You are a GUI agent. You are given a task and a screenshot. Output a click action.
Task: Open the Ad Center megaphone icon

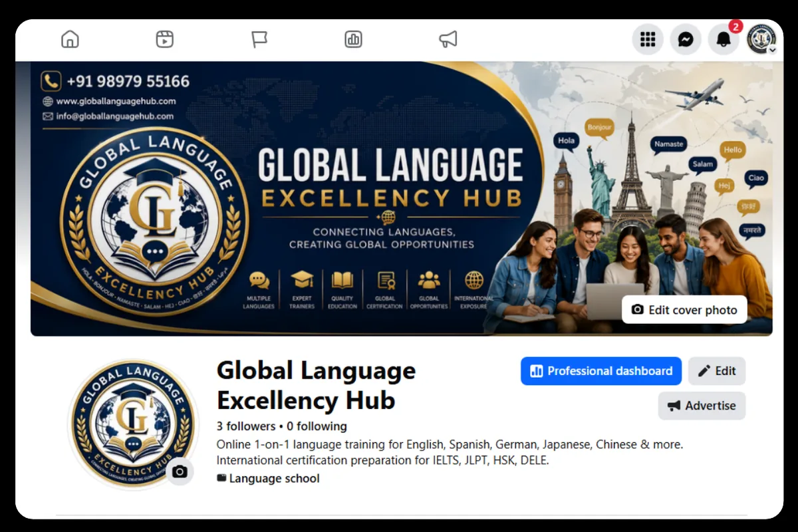click(x=448, y=39)
